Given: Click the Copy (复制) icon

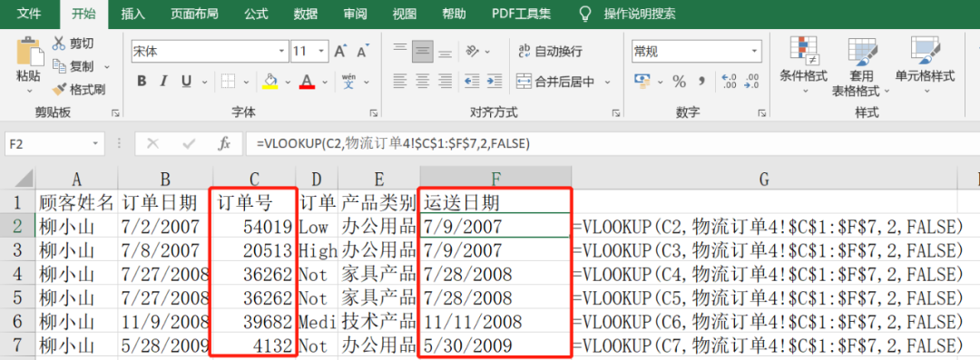Looking at the screenshot, I should (59, 65).
